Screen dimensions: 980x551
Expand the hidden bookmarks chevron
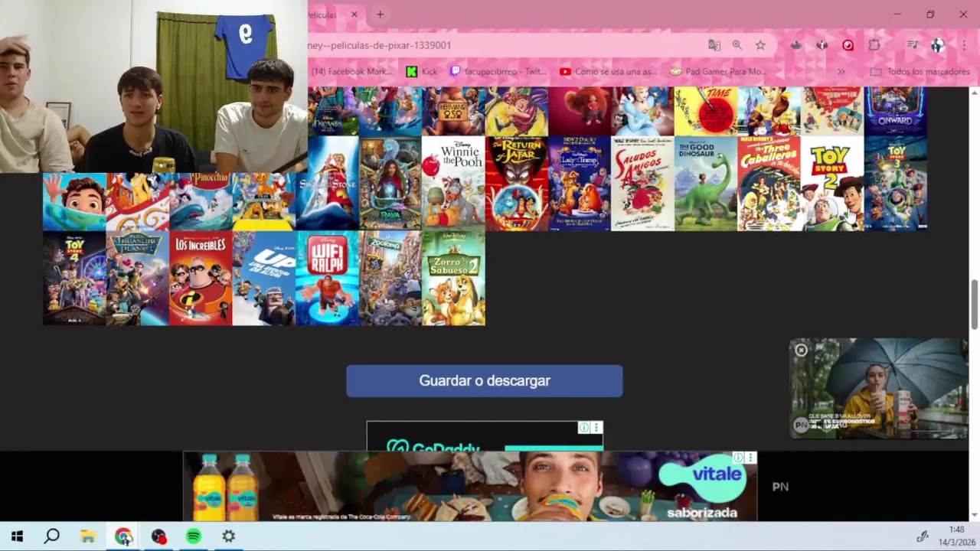pyautogui.click(x=841, y=71)
